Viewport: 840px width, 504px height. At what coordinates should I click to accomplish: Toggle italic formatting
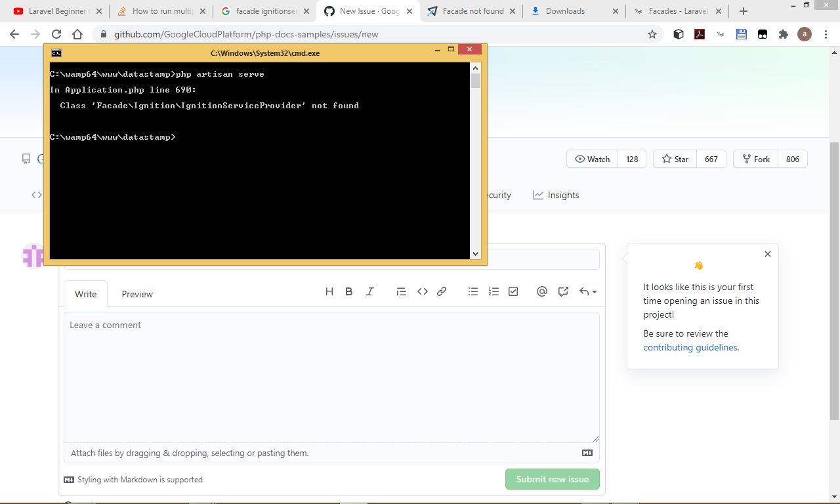click(x=369, y=291)
